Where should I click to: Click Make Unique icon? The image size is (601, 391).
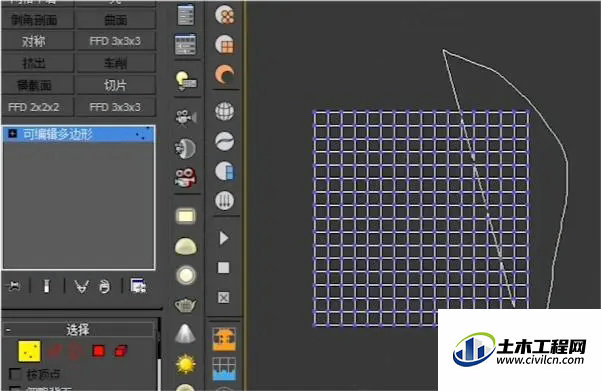click(x=81, y=286)
